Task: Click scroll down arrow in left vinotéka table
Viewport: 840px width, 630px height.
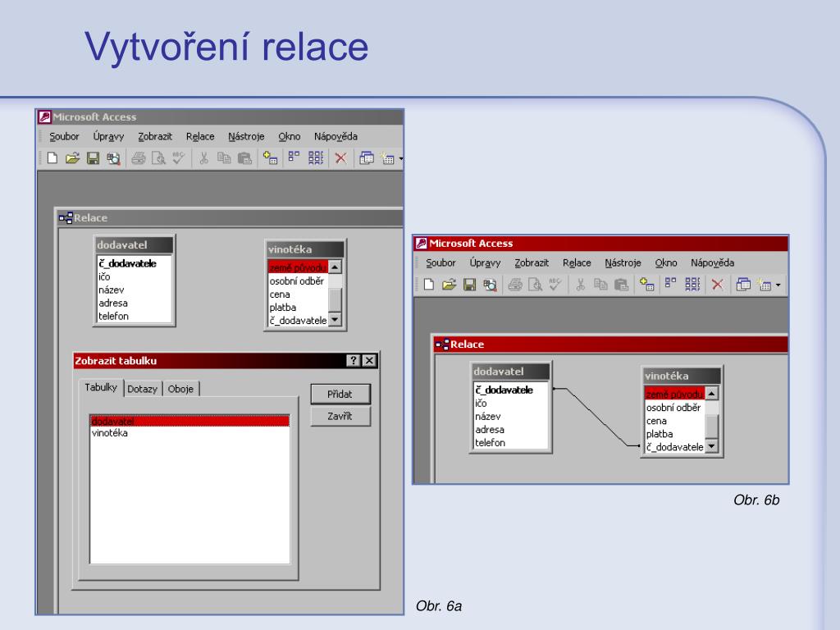Action: coord(335,320)
